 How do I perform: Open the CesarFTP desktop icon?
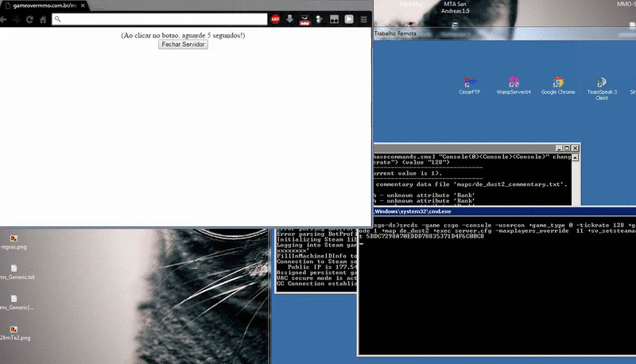470,86
